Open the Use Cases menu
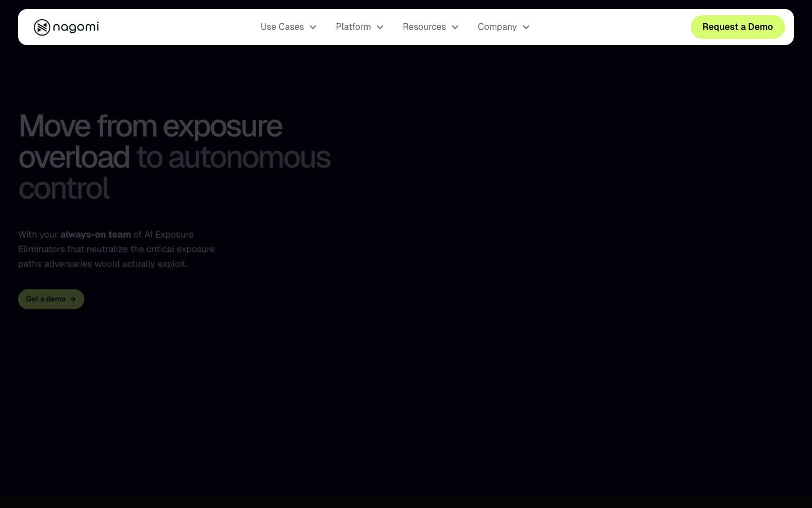 pyautogui.click(x=282, y=27)
